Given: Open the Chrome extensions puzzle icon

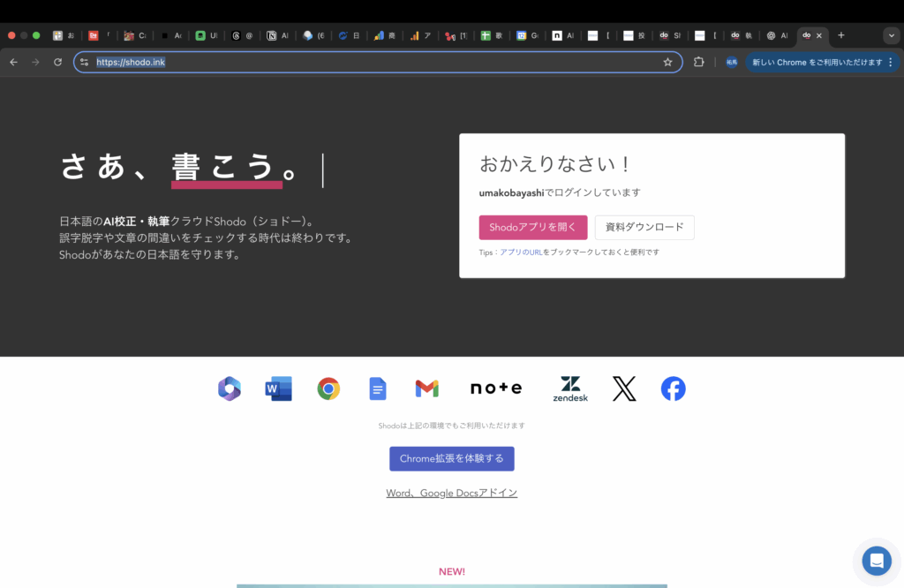Looking at the screenshot, I should (699, 62).
